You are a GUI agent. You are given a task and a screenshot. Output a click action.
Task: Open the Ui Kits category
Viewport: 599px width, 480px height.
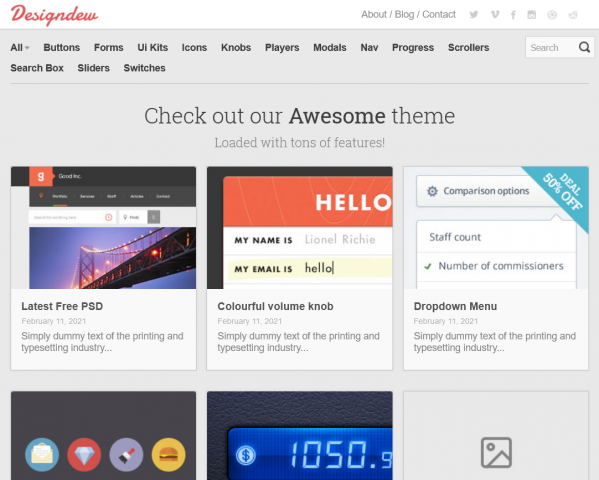[152, 47]
